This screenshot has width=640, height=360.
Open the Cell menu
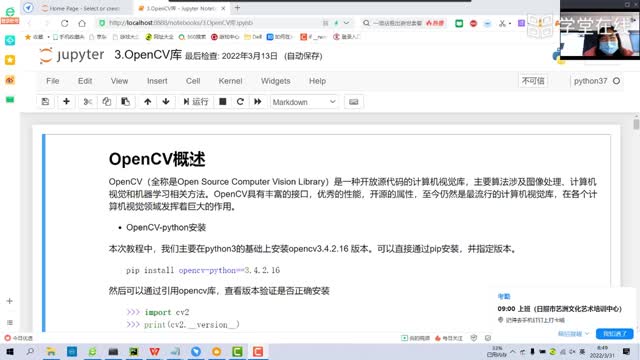point(193,81)
